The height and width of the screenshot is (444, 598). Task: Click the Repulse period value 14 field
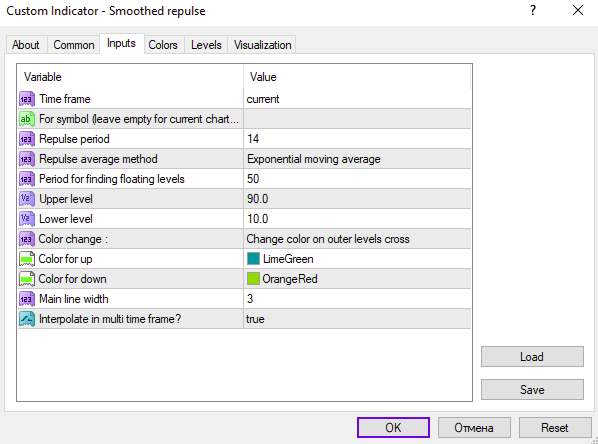tap(357, 139)
